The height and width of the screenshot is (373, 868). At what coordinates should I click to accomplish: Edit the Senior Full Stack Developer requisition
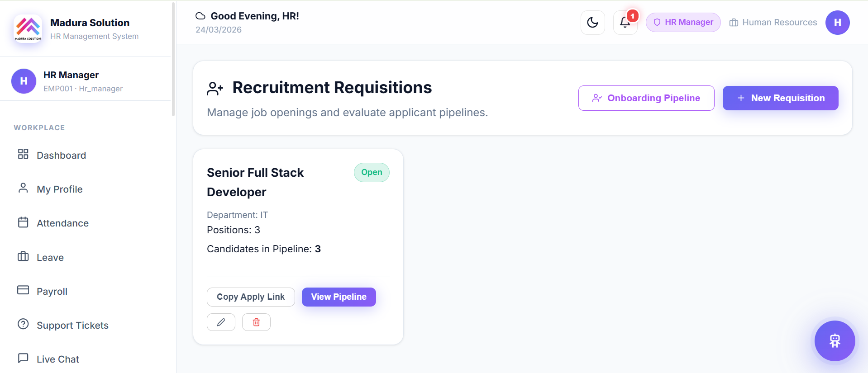pyautogui.click(x=221, y=322)
